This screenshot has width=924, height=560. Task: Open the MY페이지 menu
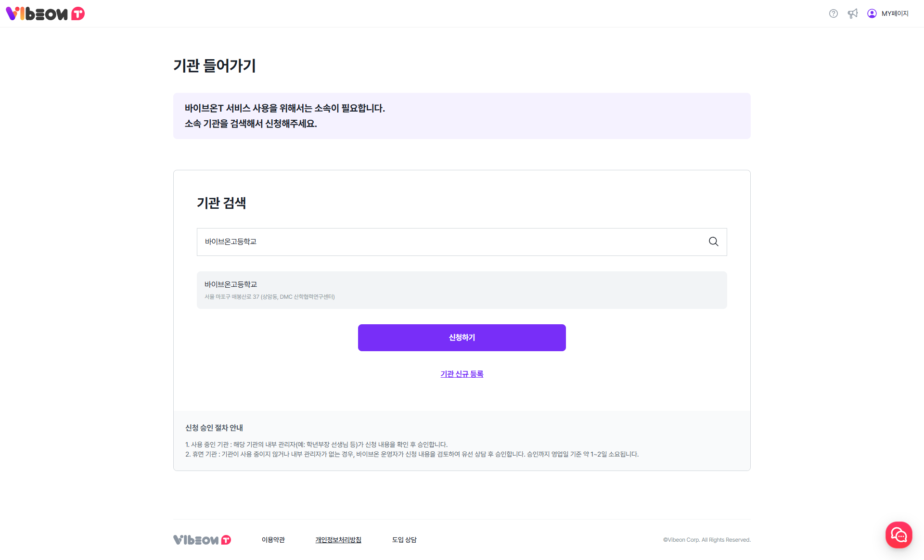(895, 13)
